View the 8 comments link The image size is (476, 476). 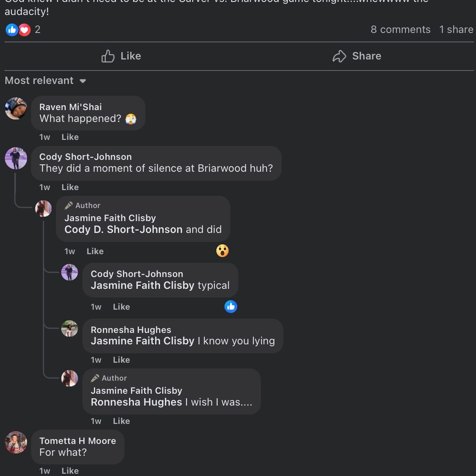click(x=400, y=30)
